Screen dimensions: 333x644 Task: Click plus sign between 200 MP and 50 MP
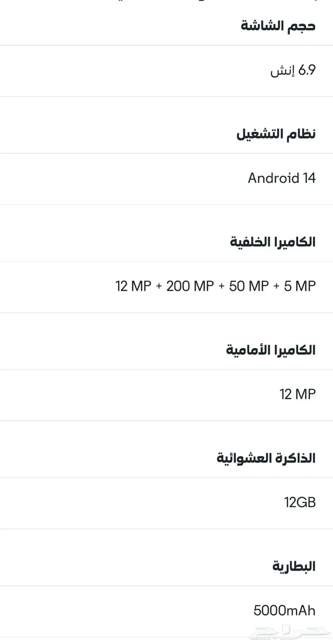click(222, 286)
